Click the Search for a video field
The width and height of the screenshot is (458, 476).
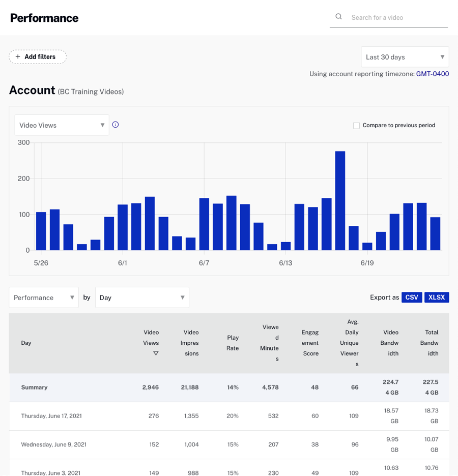pos(397,17)
